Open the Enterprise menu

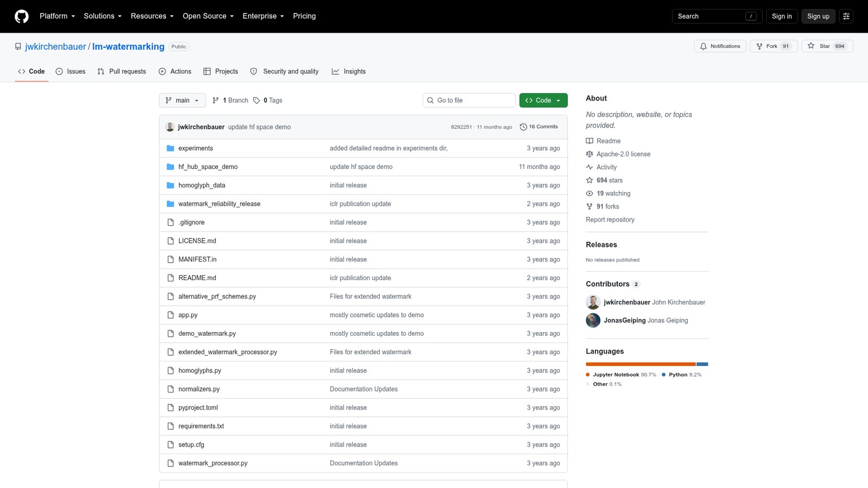pos(263,16)
